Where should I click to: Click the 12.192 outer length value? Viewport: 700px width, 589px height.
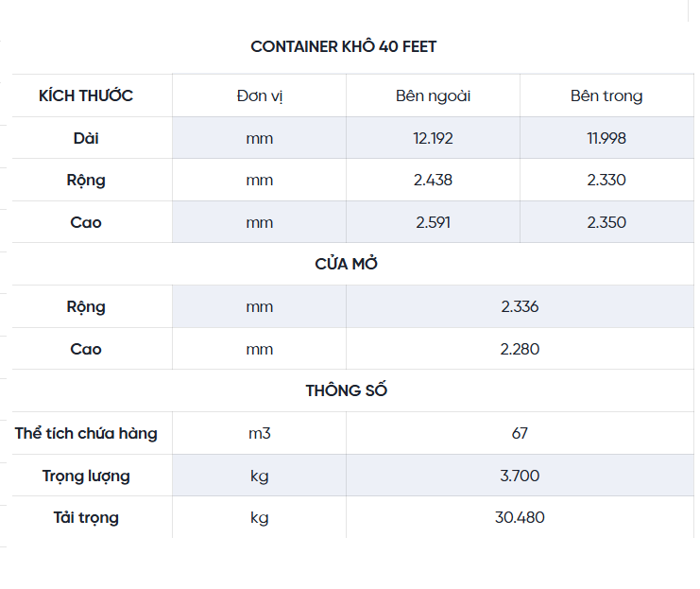click(x=433, y=138)
